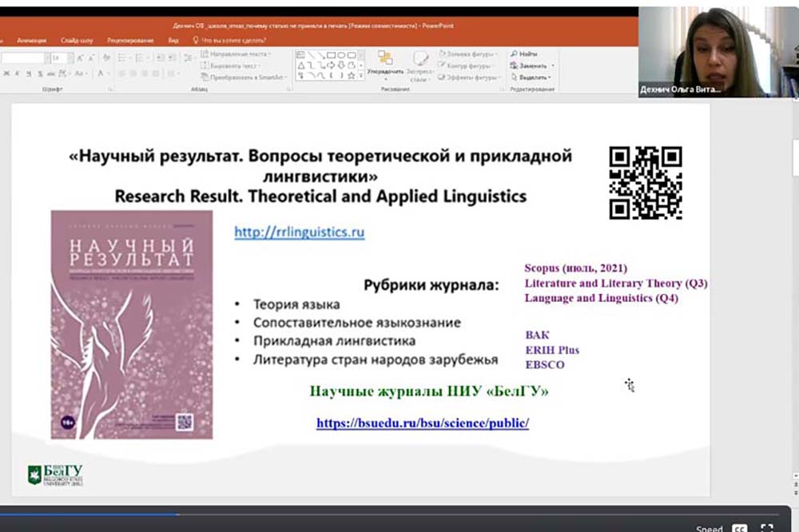Click the Arrange (Упорядочить) icon in ribbon
This screenshot has height=532, width=799.
pos(385,62)
